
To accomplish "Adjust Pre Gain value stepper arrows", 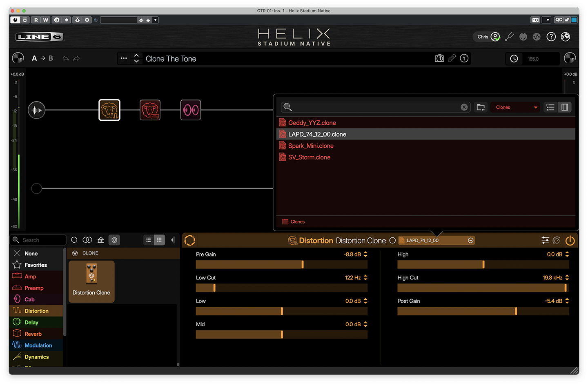I will [x=365, y=254].
